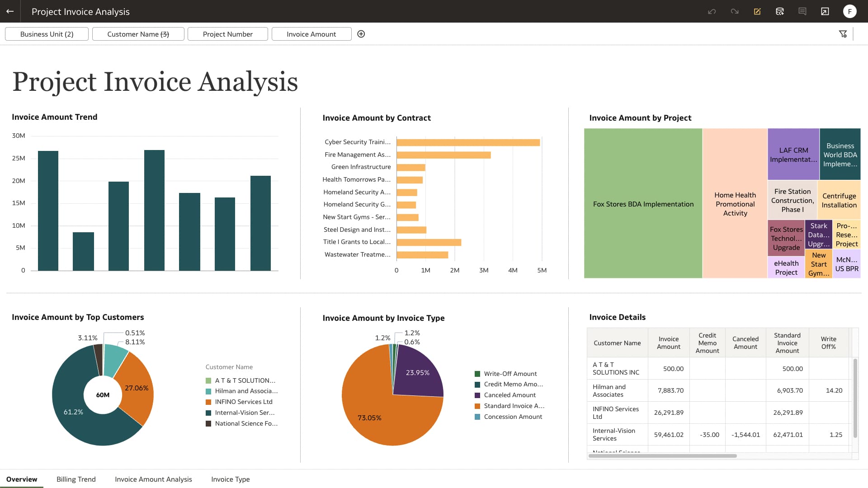
Task: Switch to the Billing Trend tab
Action: point(76,479)
